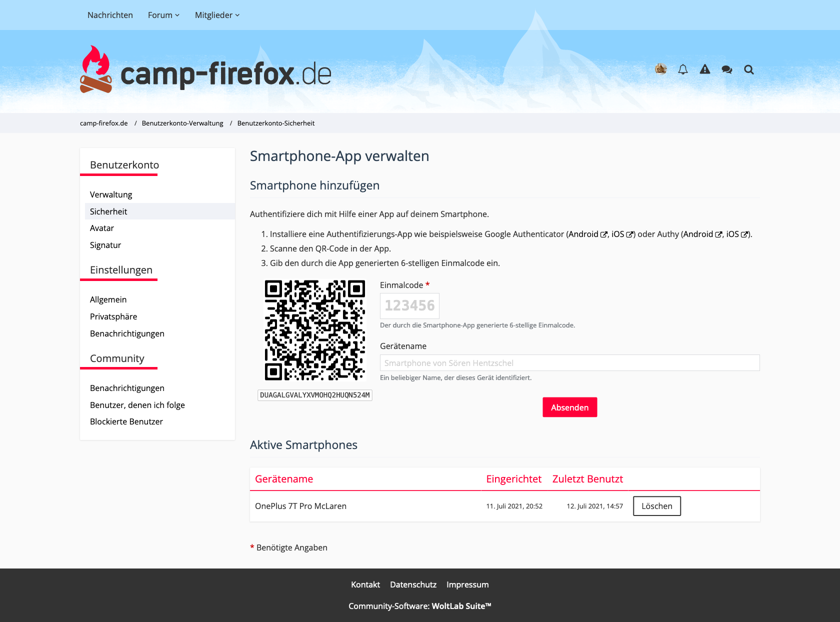Click the Eingerichtet column header
Screen dimensions: 840x622
pyautogui.click(x=514, y=479)
